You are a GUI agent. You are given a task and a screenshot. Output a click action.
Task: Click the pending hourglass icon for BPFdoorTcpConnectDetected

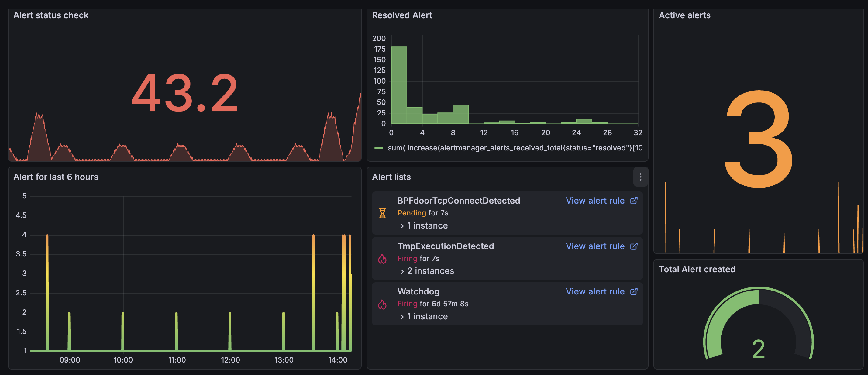tap(382, 213)
